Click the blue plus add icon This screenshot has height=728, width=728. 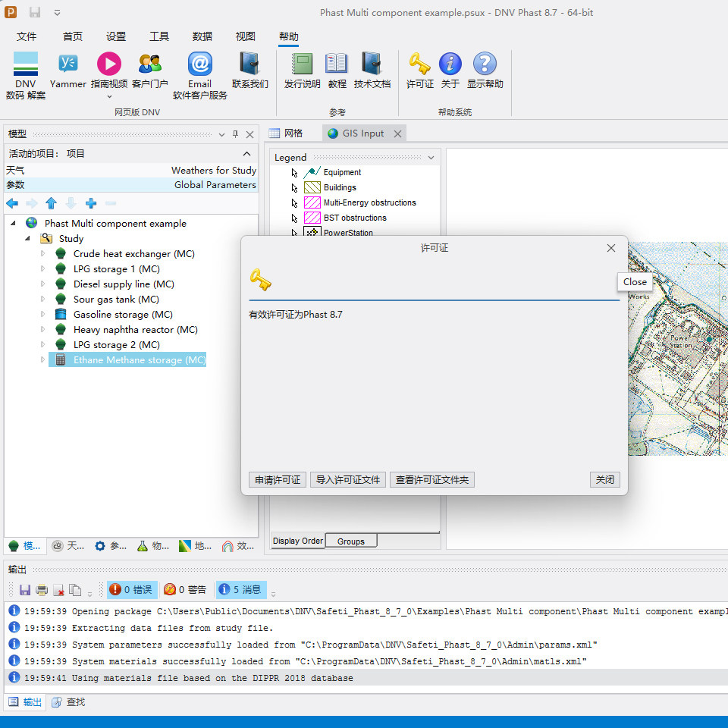coord(91,203)
